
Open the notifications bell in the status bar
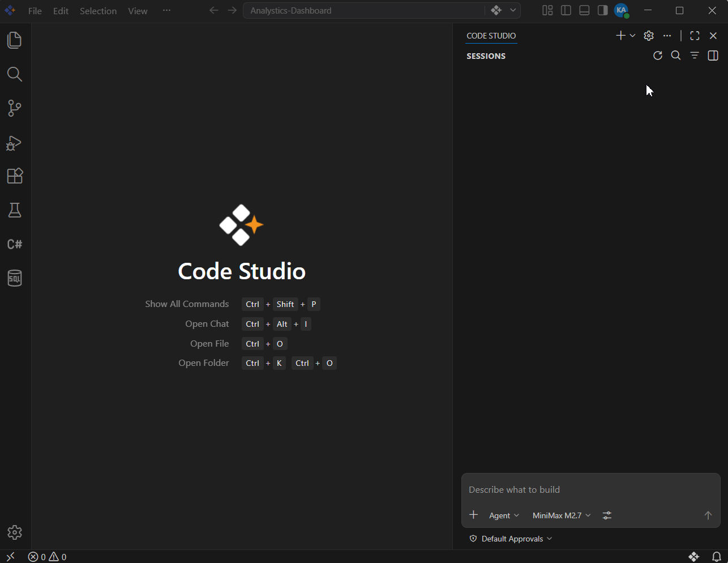point(717,557)
